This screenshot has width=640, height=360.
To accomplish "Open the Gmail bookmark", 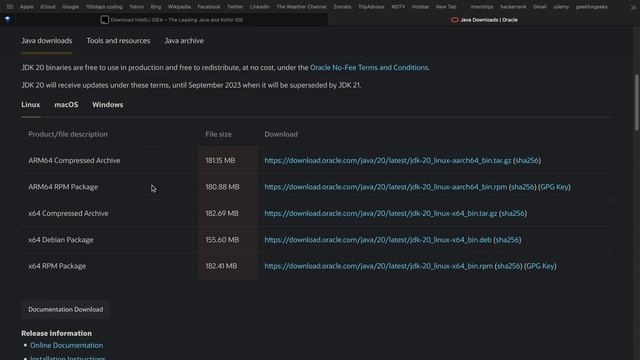I will pyautogui.click(x=540, y=7).
